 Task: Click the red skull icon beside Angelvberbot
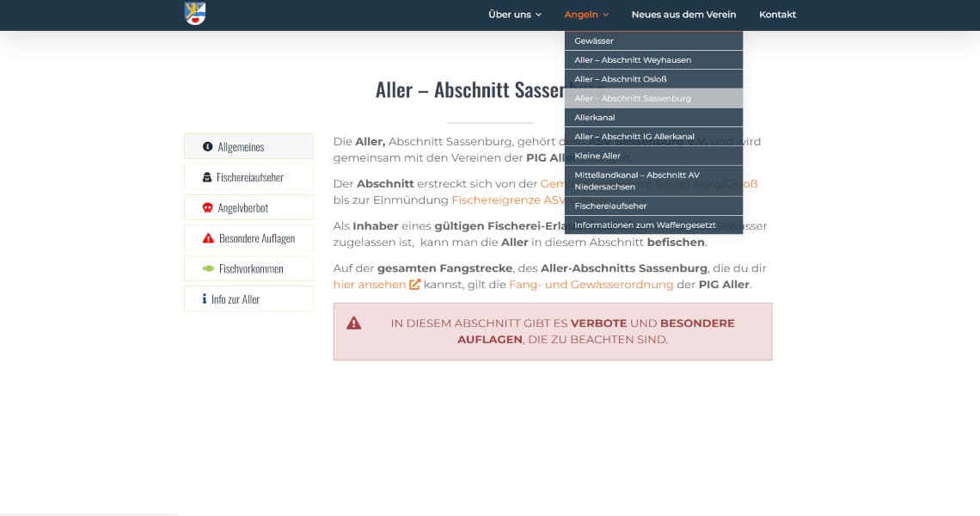coord(206,207)
